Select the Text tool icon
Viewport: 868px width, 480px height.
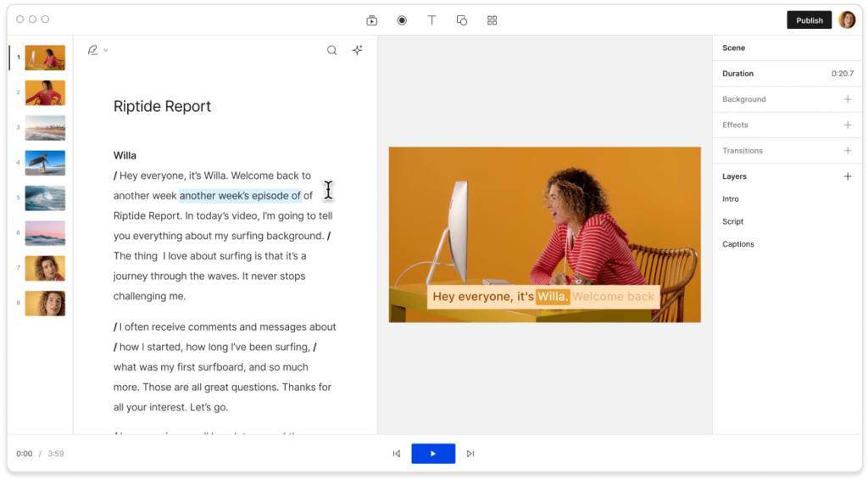click(431, 20)
